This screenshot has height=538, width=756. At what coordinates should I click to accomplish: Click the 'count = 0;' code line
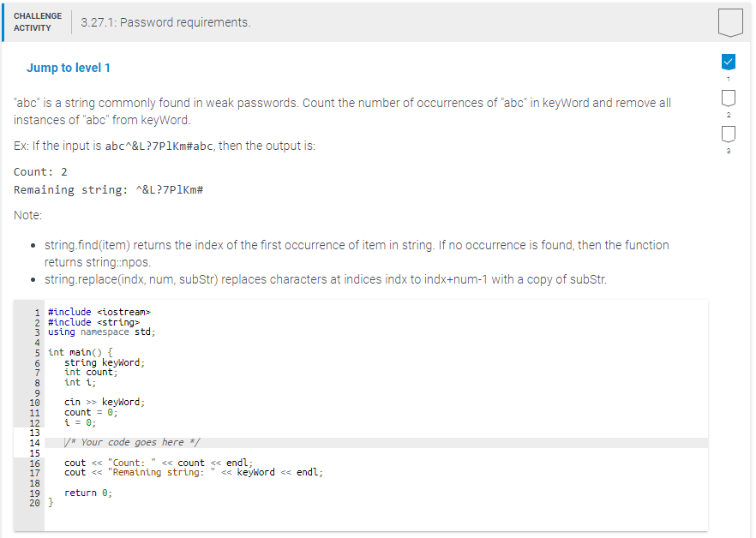point(91,412)
